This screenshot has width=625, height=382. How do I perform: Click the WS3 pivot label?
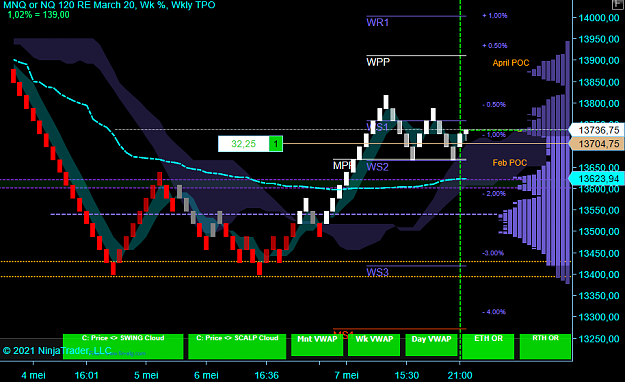tap(377, 272)
